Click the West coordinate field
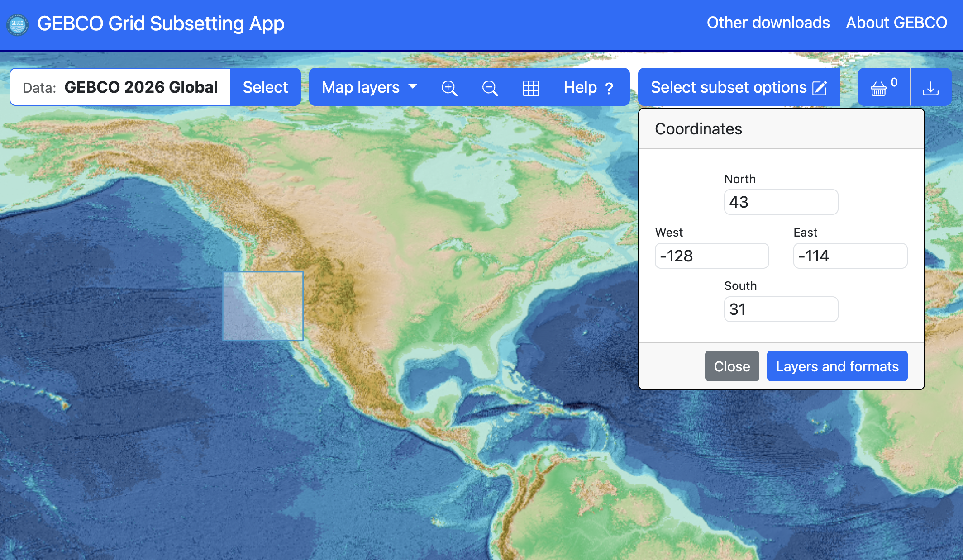Viewport: 963px width, 560px height. pyautogui.click(x=712, y=256)
